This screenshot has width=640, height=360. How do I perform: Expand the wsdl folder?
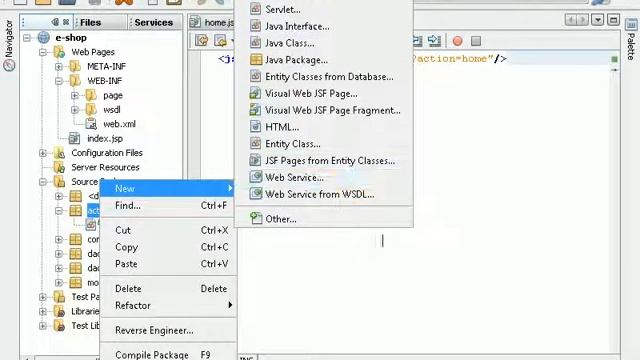pyautogui.click(x=75, y=110)
